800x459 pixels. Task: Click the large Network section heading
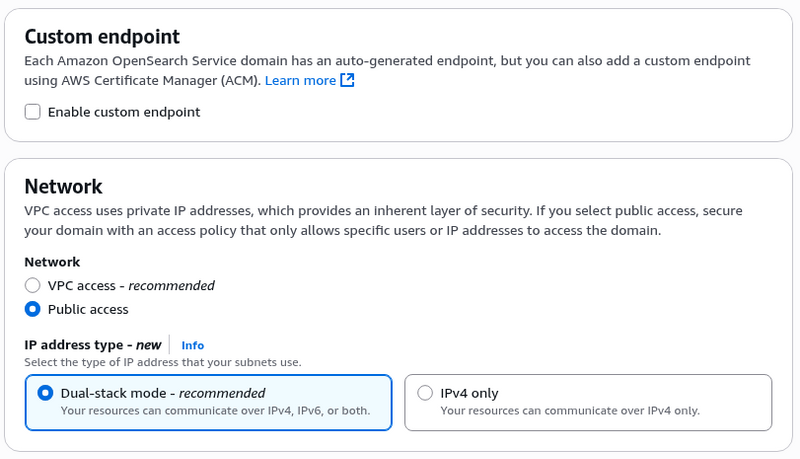coord(63,186)
